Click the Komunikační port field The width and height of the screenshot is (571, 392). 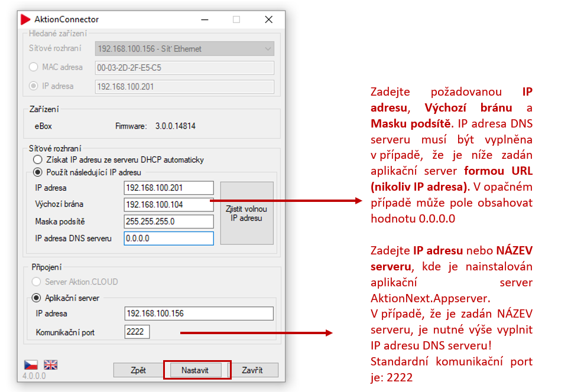(137, 332)
